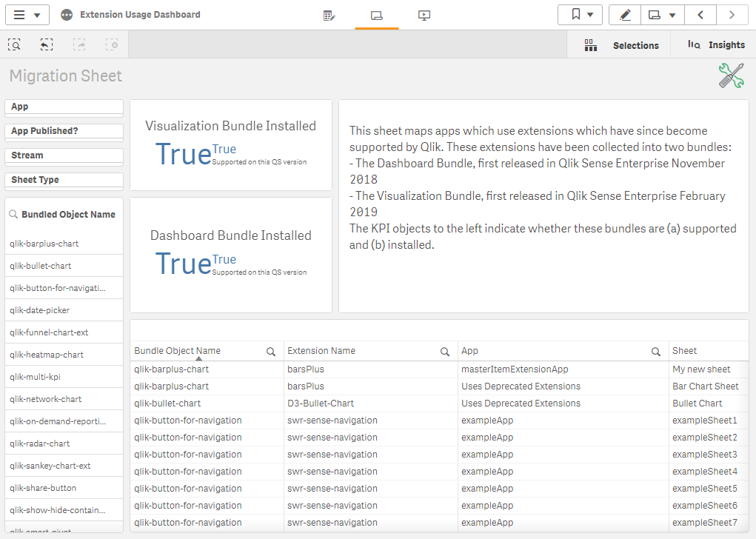Viewport: 756px width, 539px height.
Task: Select qlik-funnel-chart-ext in the list box
Action: click(x=64, y=332)
